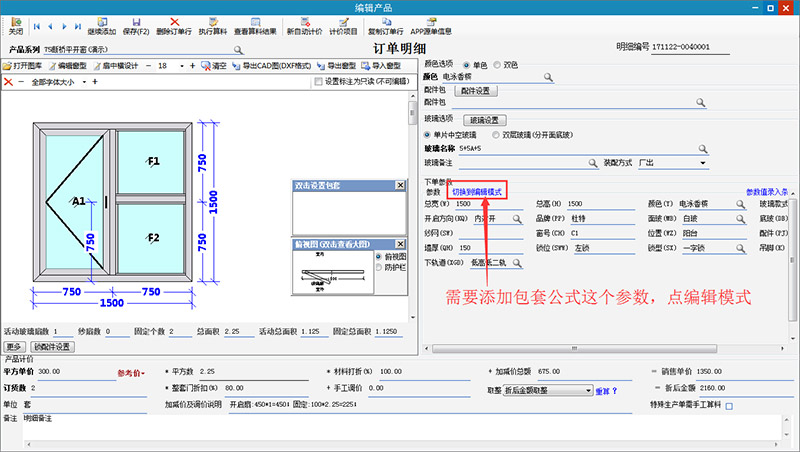Go to the previous record arrow
This screenshot has height=452, width=800.
[50, 27]
